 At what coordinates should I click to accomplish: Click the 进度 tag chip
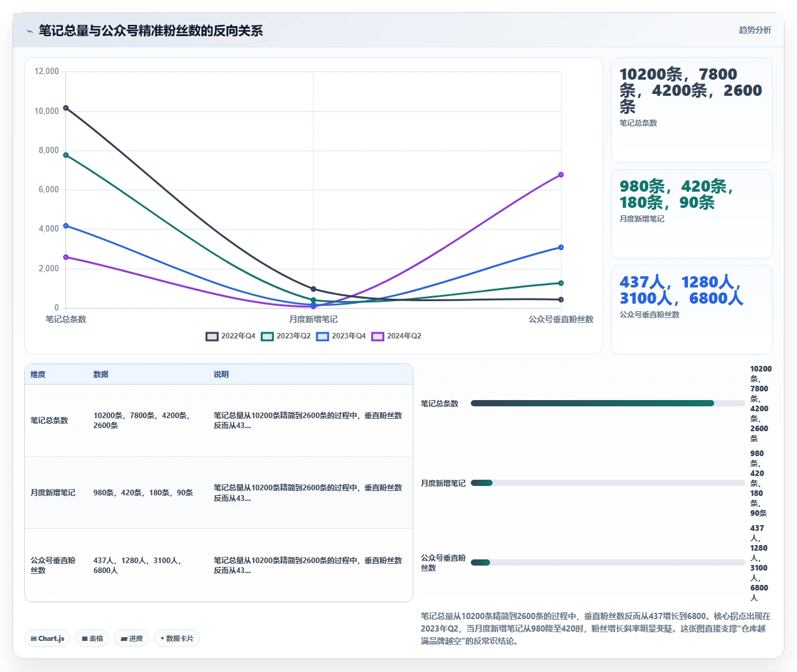pos(131,638)
